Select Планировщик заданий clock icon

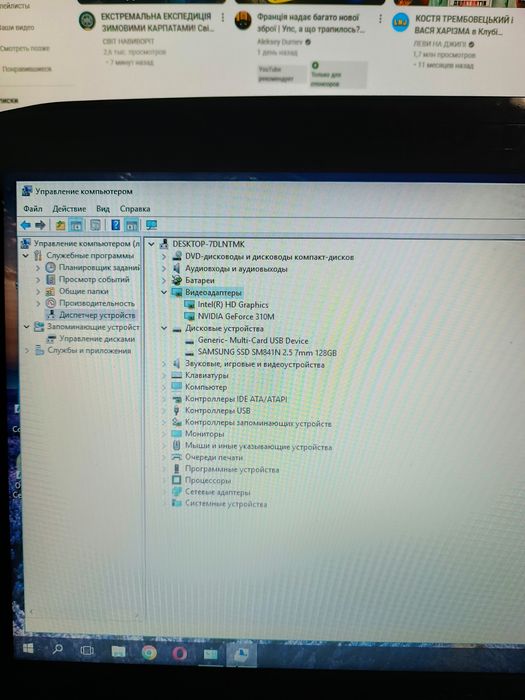50,267
